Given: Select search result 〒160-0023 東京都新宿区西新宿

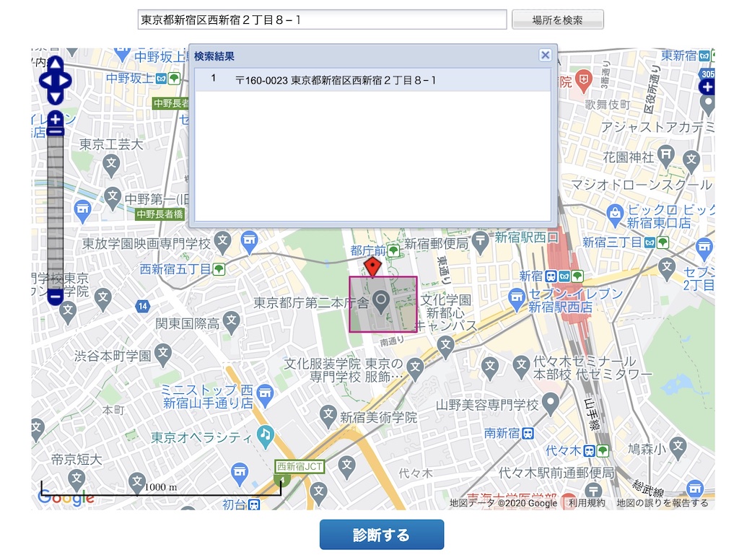Looking at the screenshot, I should [373, 80].
